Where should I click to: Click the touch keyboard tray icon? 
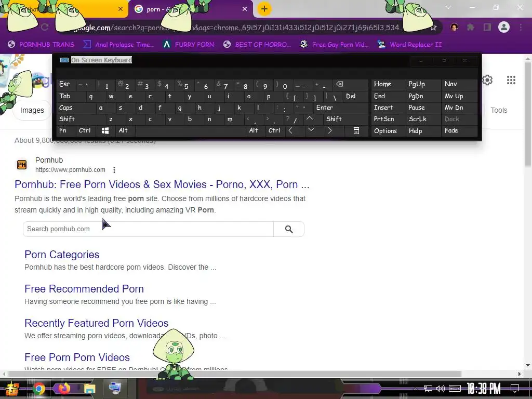pyautogui.click(x=455, y=389)
